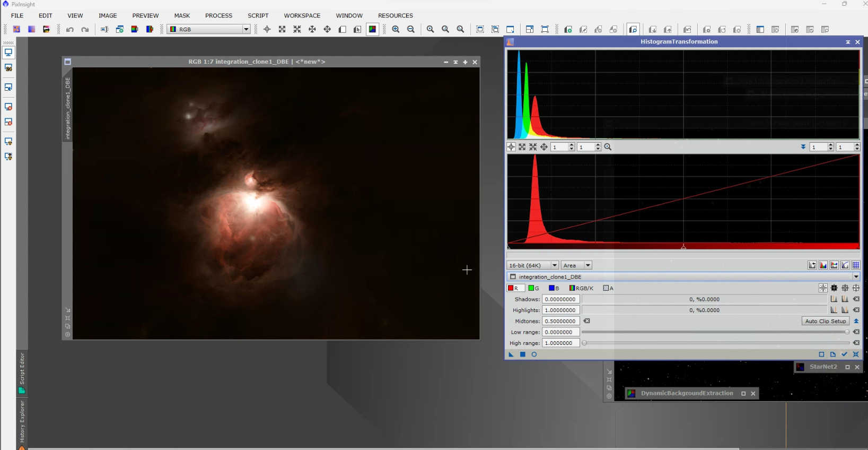
Task: Shade the image window with the double-arrow button
Action: [455, 62]
